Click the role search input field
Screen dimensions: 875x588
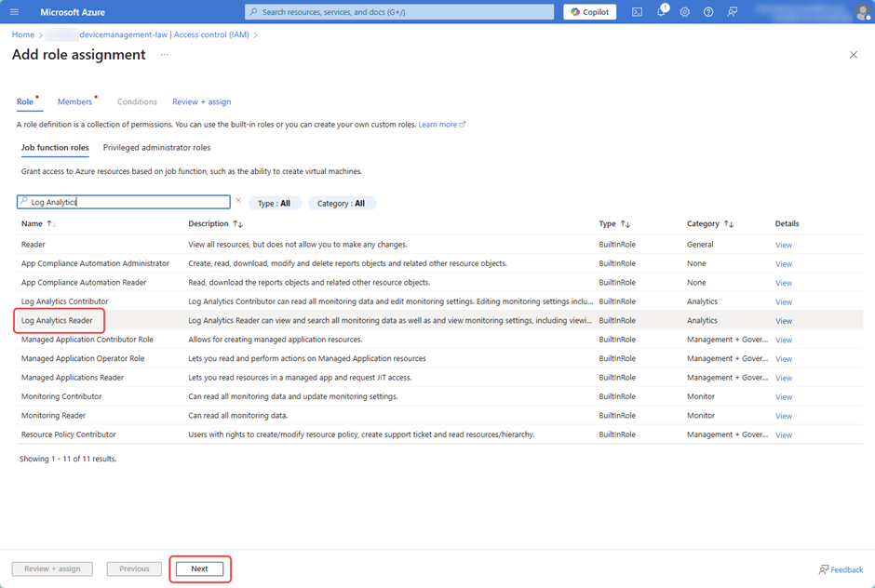coord(121,202)
